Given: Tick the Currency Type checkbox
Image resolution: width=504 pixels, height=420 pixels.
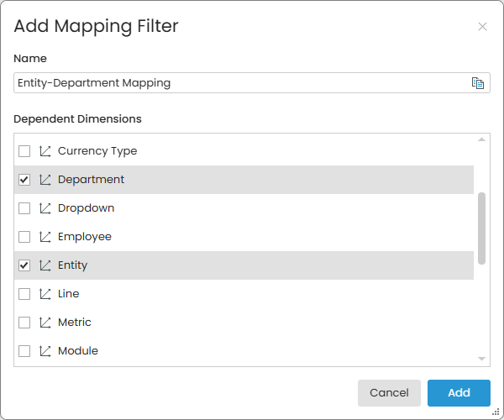Looking at the screenshot, I should click(24, 151).
